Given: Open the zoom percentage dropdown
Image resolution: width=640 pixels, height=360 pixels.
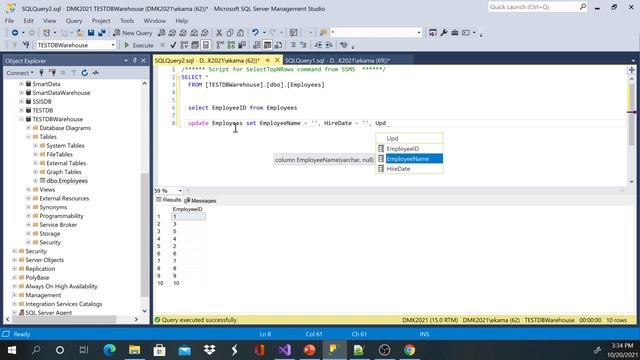Looking at the screenshot, I should (180, 191).
